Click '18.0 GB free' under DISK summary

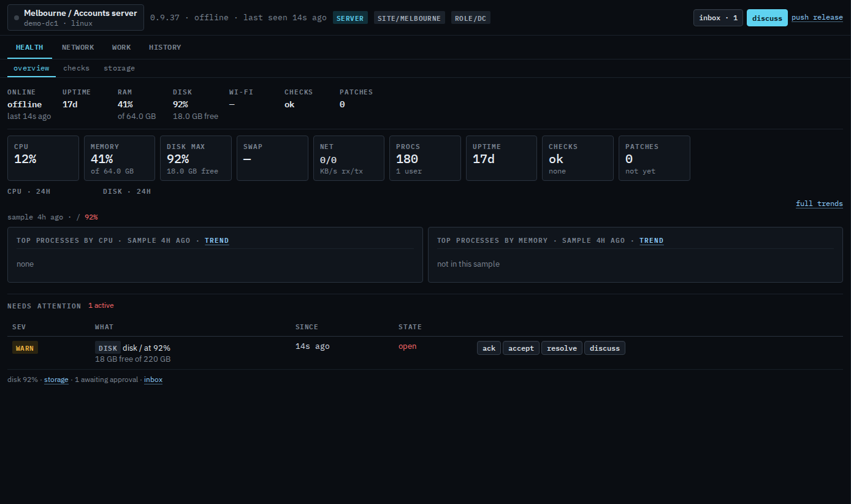point(196,116)
